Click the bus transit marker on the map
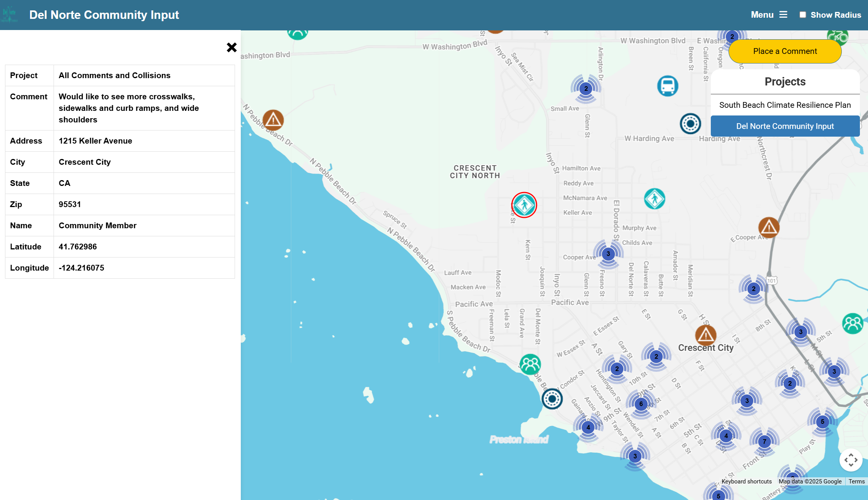Screen dimensions: 868x500 coord(667,86)
